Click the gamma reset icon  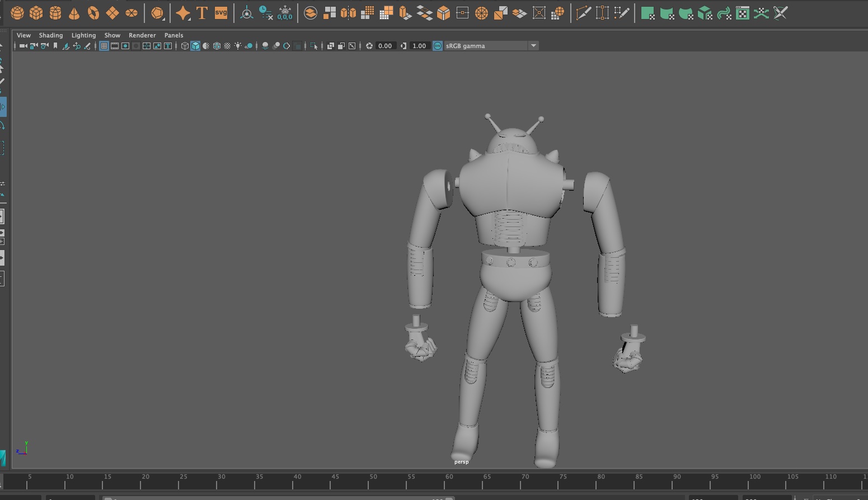tap(403, 46)
